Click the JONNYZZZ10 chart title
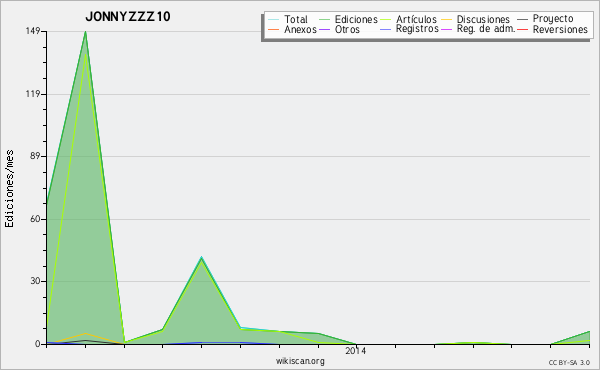This screenshot has width=600, height=370. [128, 17]
